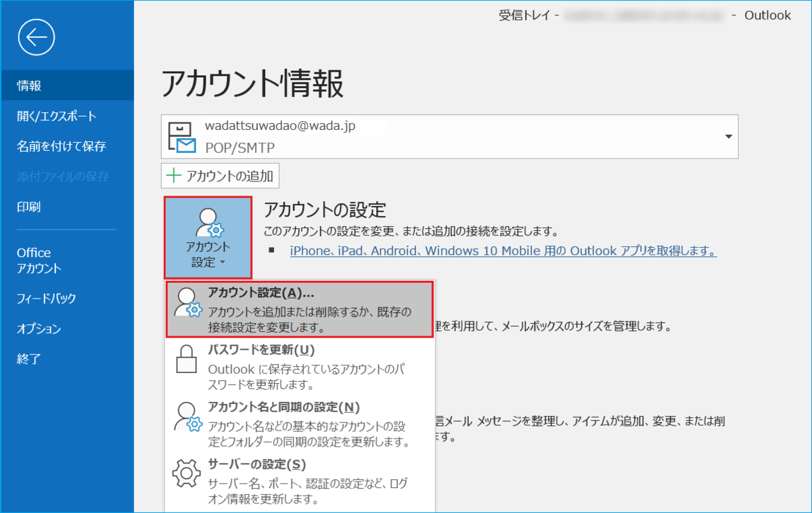Click the gear icon for サーバーの設定

(187, 473)
